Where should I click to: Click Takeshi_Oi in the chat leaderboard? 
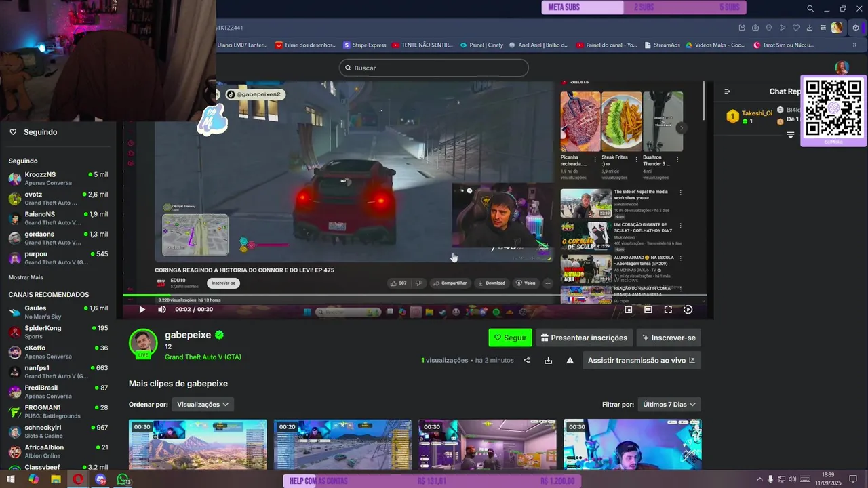(757, 113)
